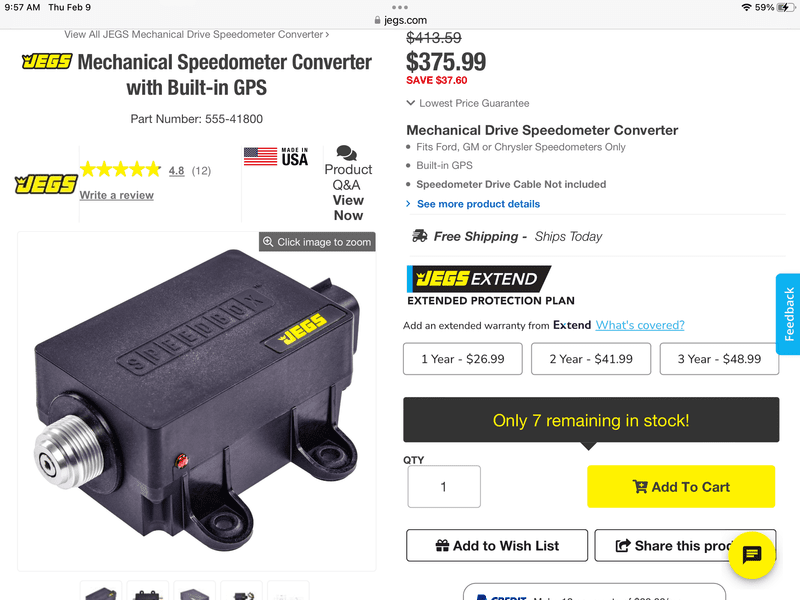Expand the Lowest Price Guarantee section

[468, 103]
